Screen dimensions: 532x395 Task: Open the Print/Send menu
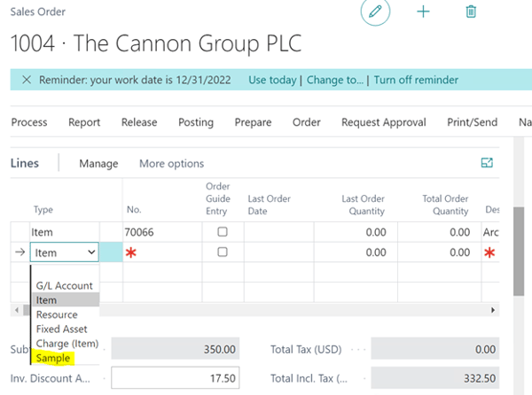pos(473,122)
